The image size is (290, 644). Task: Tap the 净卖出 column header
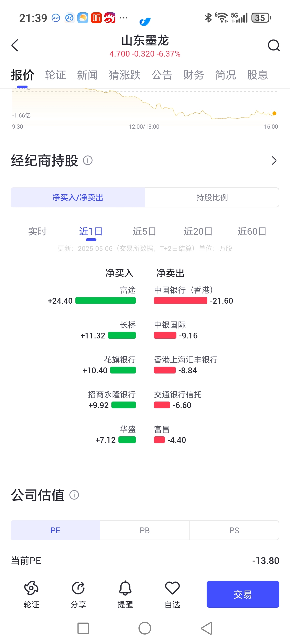coord(170,273)
